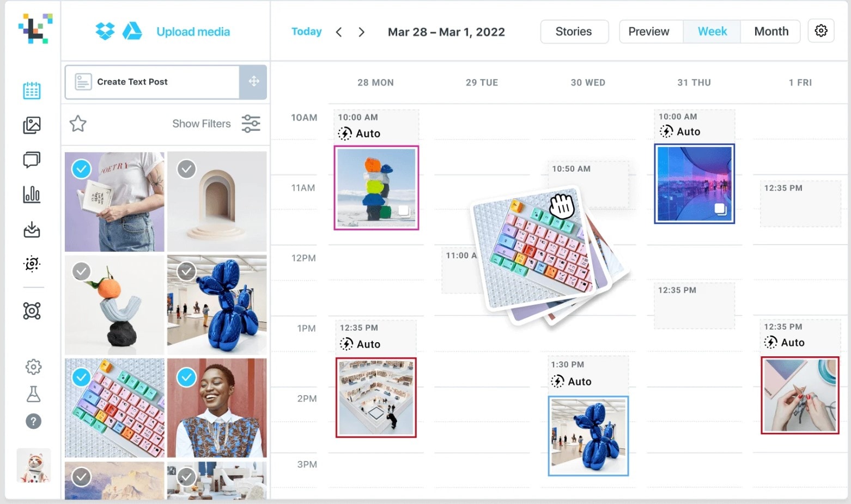Viewport: 851px width, 504px height.
Task: Go to previous week arrow
Action: pos(339,32)
